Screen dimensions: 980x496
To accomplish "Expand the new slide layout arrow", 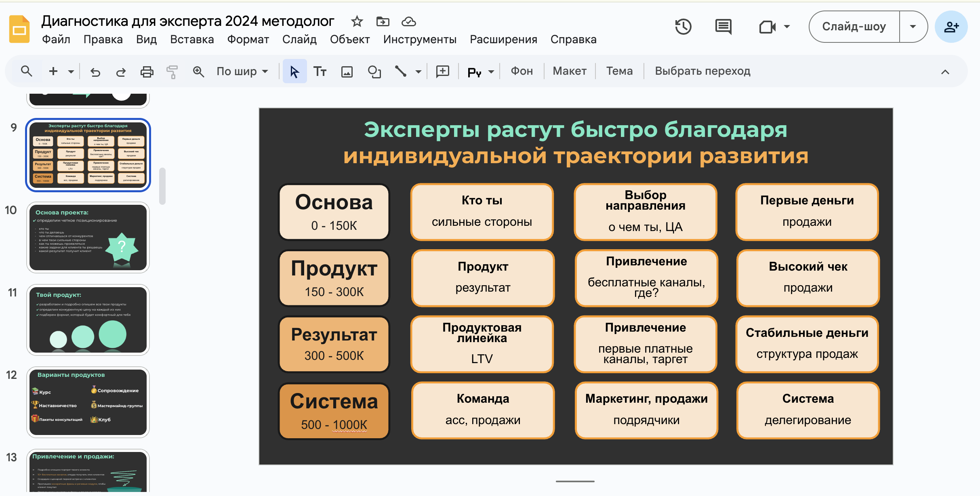I will [71, 72].
